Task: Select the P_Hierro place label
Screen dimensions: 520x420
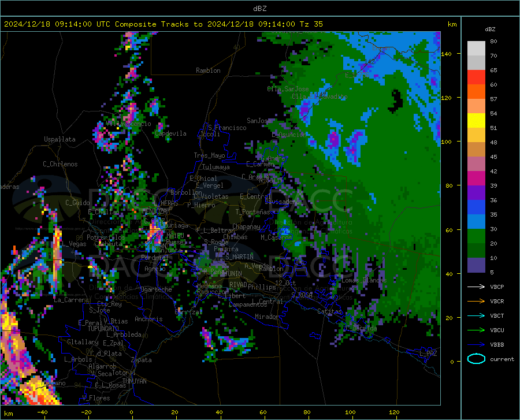Action: [x=201, y=205]
